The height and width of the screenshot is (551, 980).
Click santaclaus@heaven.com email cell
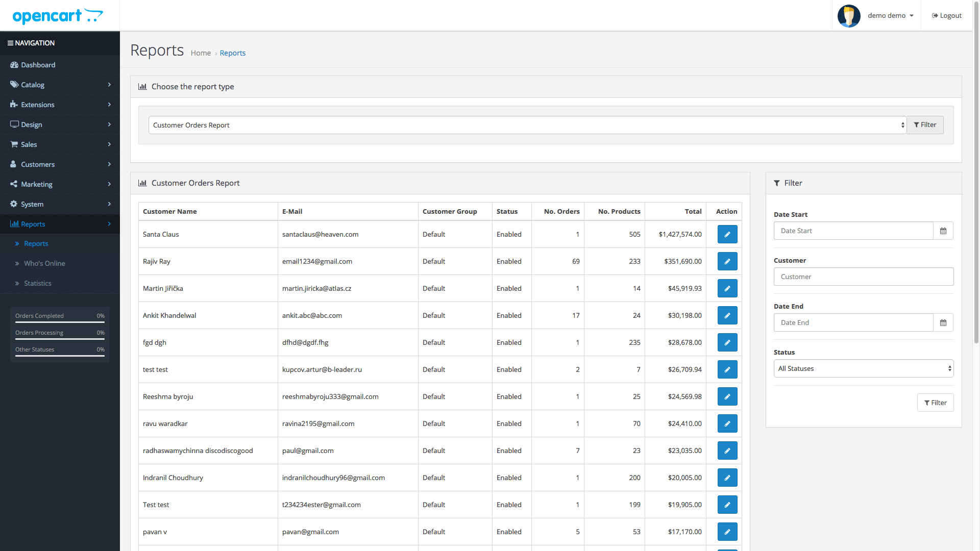tap(348, 234)
